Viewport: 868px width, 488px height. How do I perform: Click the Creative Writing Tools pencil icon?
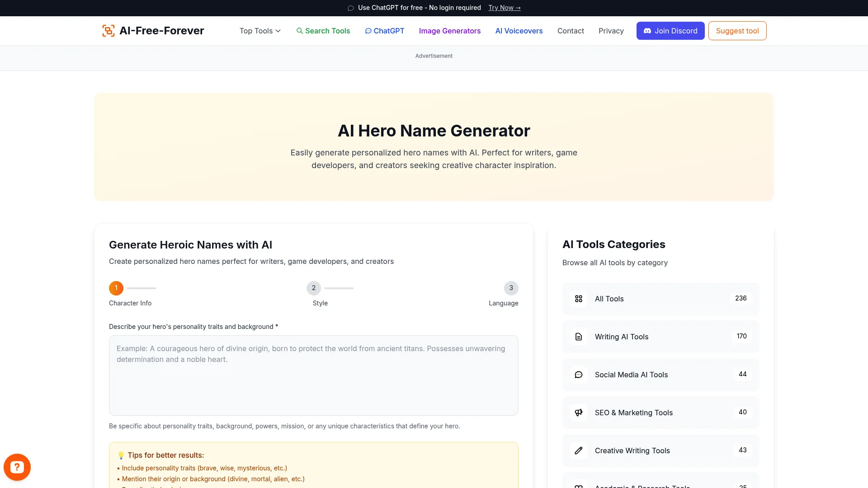pyautogui.click(x=578, y=450)
